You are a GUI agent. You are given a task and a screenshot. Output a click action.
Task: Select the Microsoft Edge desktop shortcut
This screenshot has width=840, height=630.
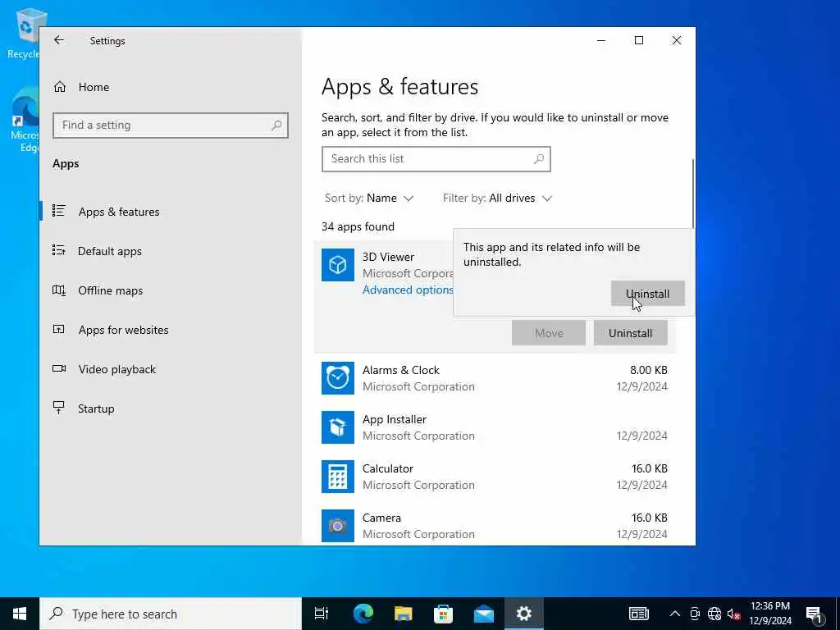[25, 120]
